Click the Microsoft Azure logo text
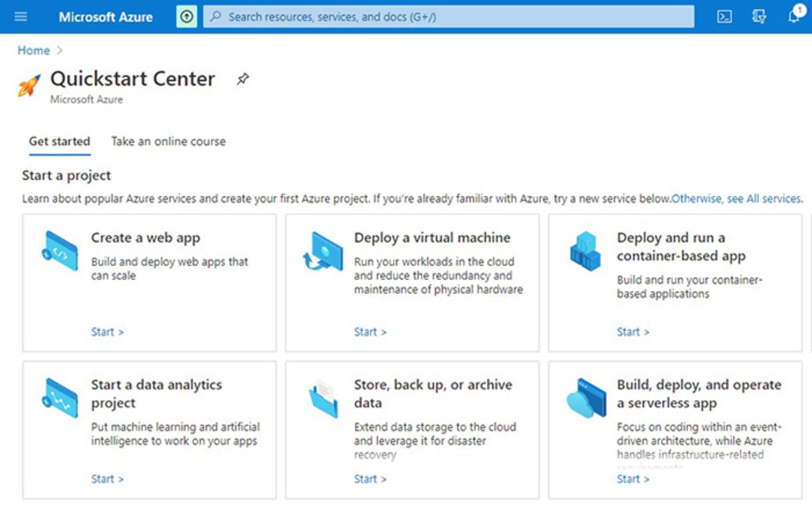Viewport: 812px width, 520px height. click(x=106, y=17)
